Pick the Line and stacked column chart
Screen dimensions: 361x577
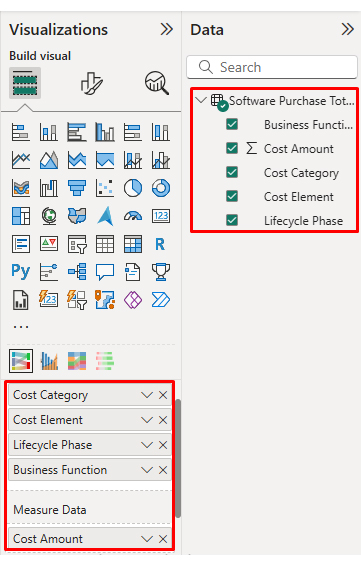coord(133,160)
